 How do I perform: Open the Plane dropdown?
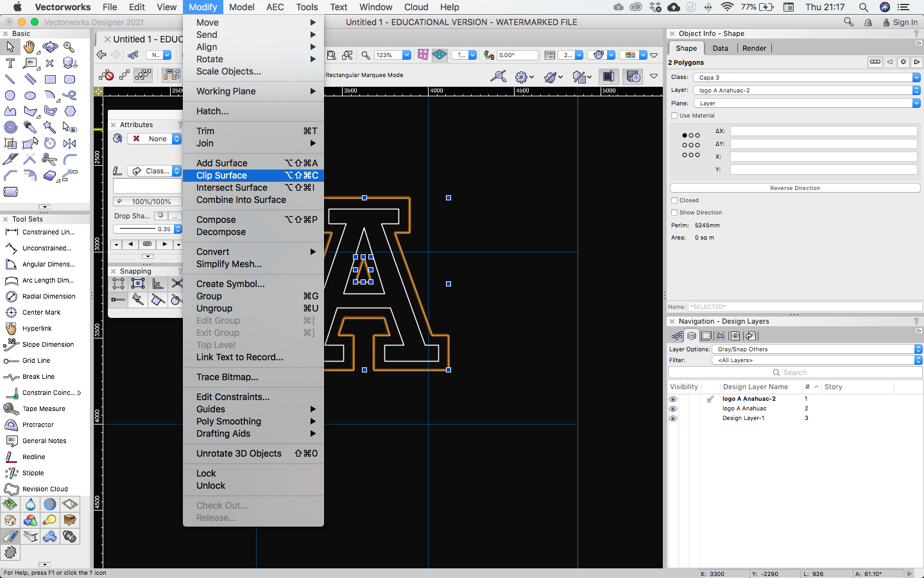click(x=807, y=103)
